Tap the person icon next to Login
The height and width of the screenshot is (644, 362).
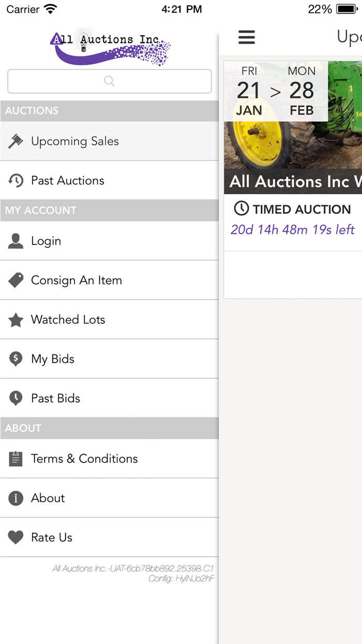tap(16, 241)
